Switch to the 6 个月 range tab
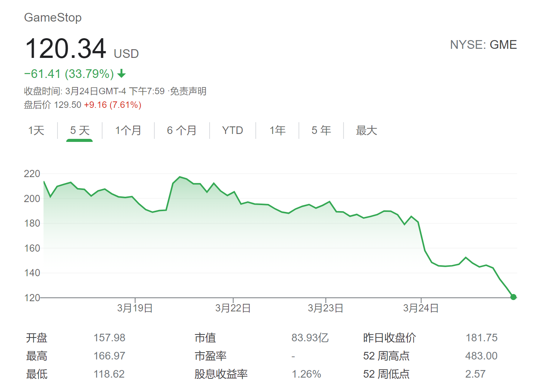538x392 pixels. click(182, 131)
